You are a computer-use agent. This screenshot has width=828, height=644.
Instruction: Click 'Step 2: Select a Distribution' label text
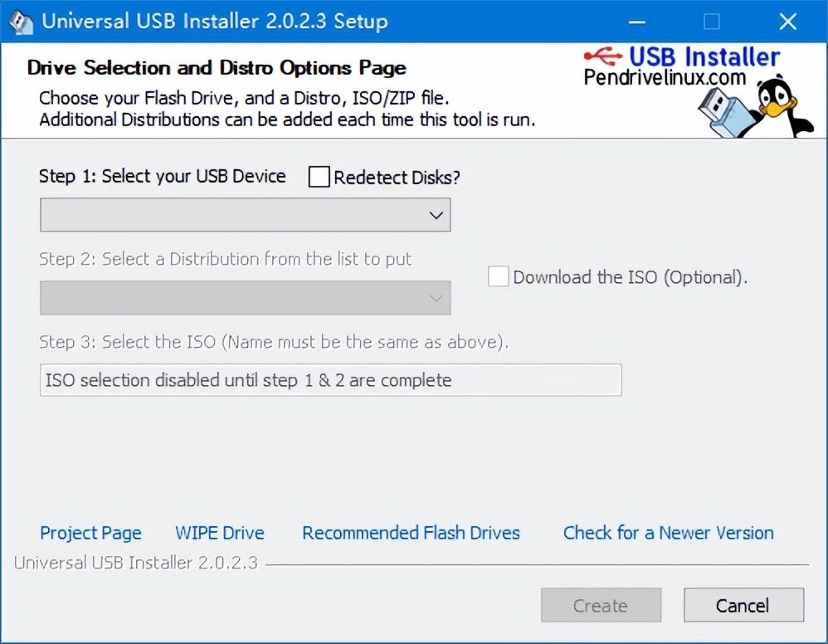(x=226, y=259)
